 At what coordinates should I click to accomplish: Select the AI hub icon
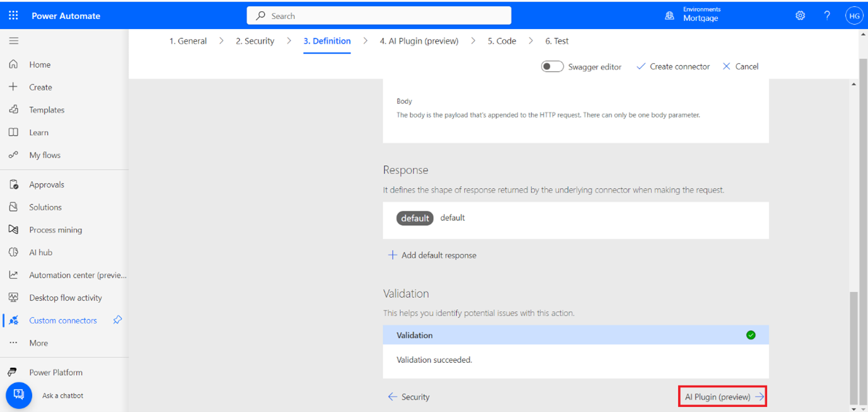coord(13,252)
